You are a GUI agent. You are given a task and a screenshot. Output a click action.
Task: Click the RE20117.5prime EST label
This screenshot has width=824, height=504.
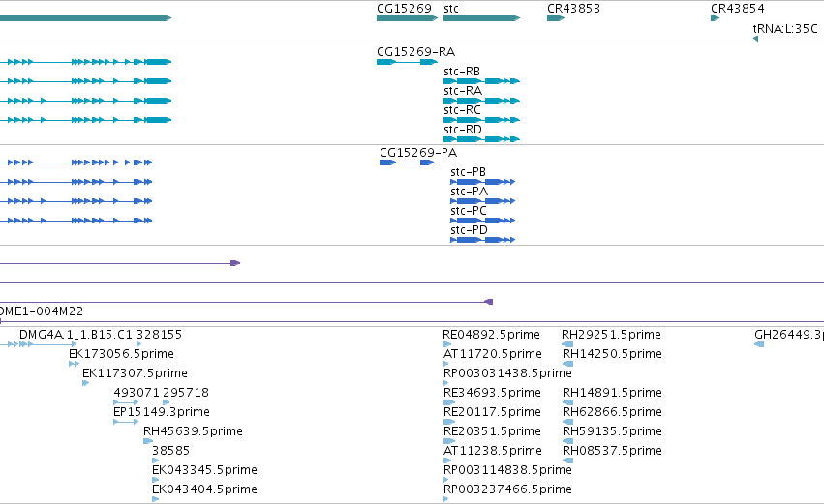pos(492,412)
